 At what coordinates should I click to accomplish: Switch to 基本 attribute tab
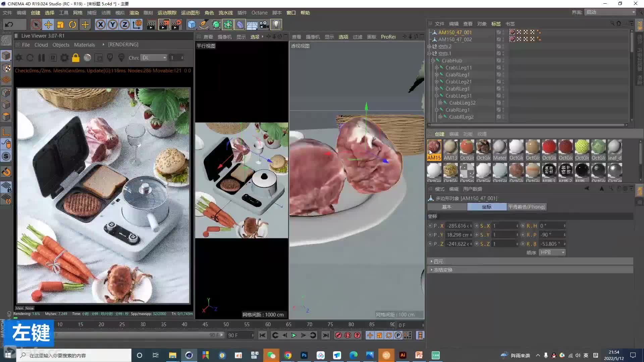click(447, 207)
